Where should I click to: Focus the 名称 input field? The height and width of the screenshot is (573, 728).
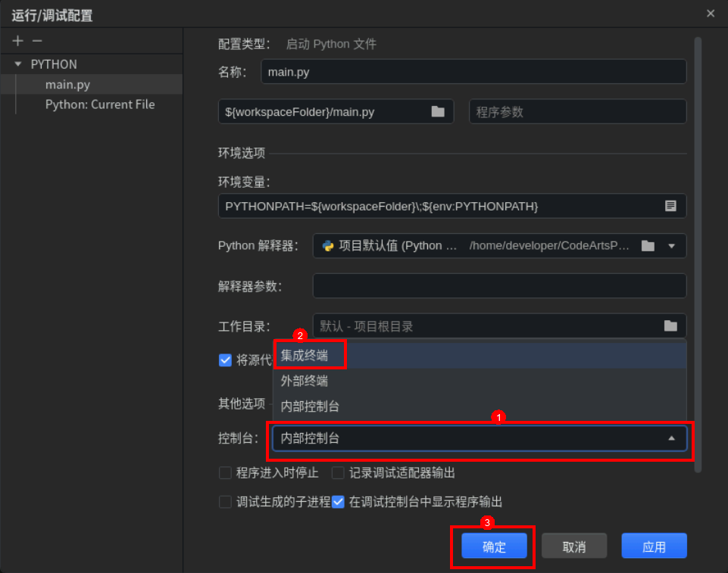coord(473,72)
